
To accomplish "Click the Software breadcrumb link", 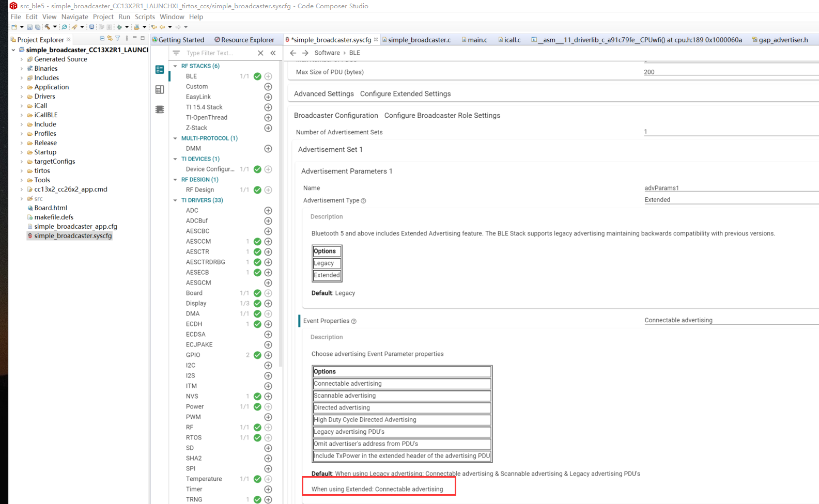I will tap(327, 53).
